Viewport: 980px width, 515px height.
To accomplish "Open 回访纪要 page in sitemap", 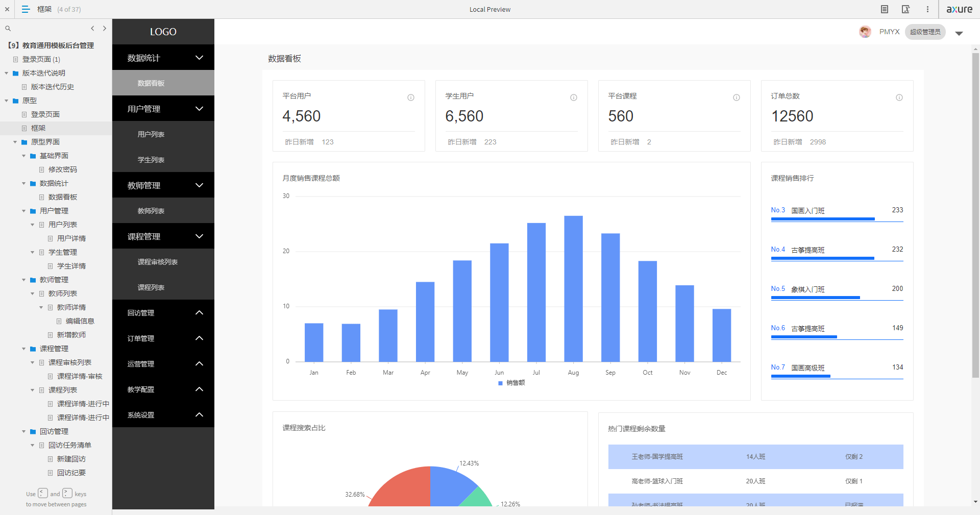I will point(71,473).
